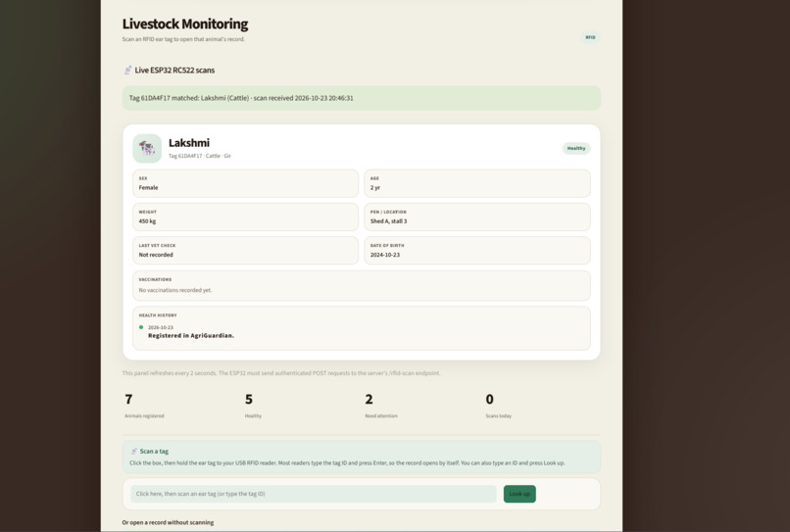The width and height of the screenshot is (790, 532).
Task: Click the Live ESP32 RC522 scans heading
Action: click(x=174, y=70)
